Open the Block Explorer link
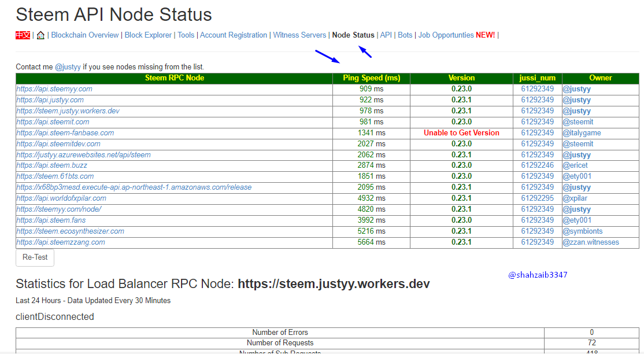644x354 pixels. pos(148,35)
